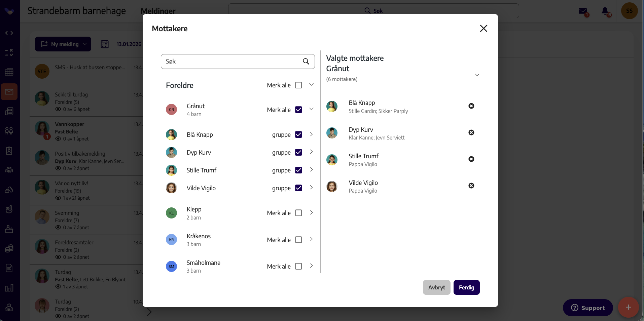Uncheck the Stille Trumf gruppe checkbox
Screen dimensions: 644x321
point(298,170)
